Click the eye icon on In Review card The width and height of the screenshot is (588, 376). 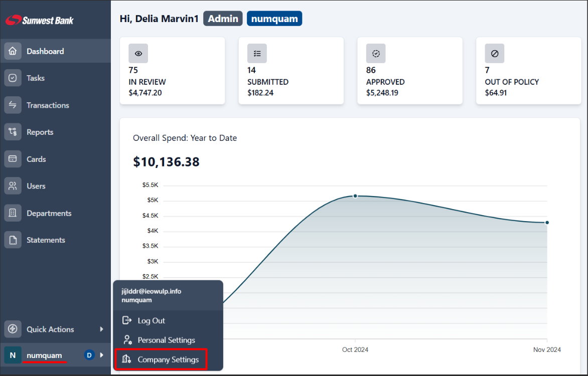pos(138,54)
